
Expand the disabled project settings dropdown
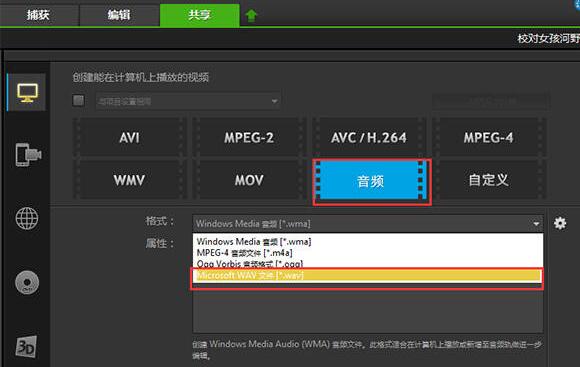(188, 101)
